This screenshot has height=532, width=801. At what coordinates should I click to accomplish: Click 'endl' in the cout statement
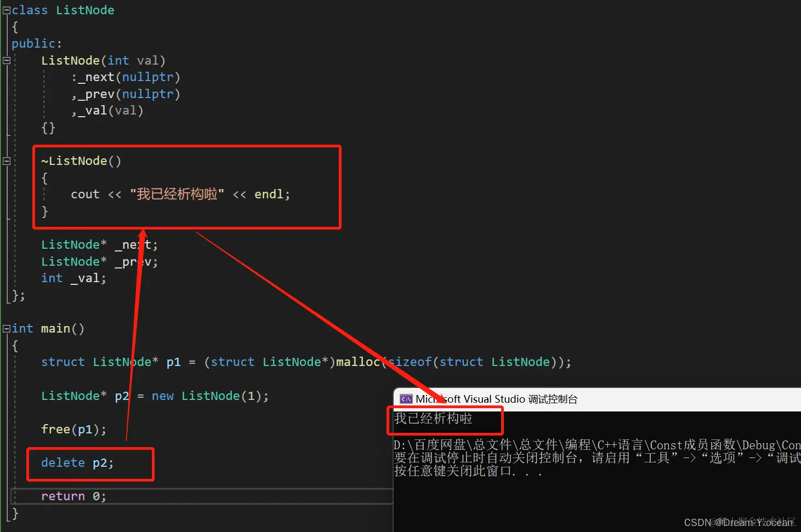click(269, 195)
